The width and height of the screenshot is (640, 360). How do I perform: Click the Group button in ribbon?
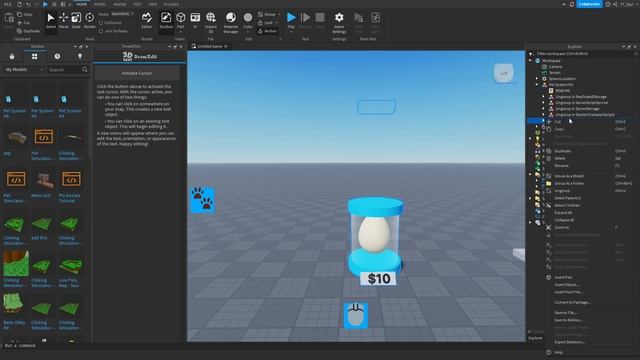click(268, 15)
